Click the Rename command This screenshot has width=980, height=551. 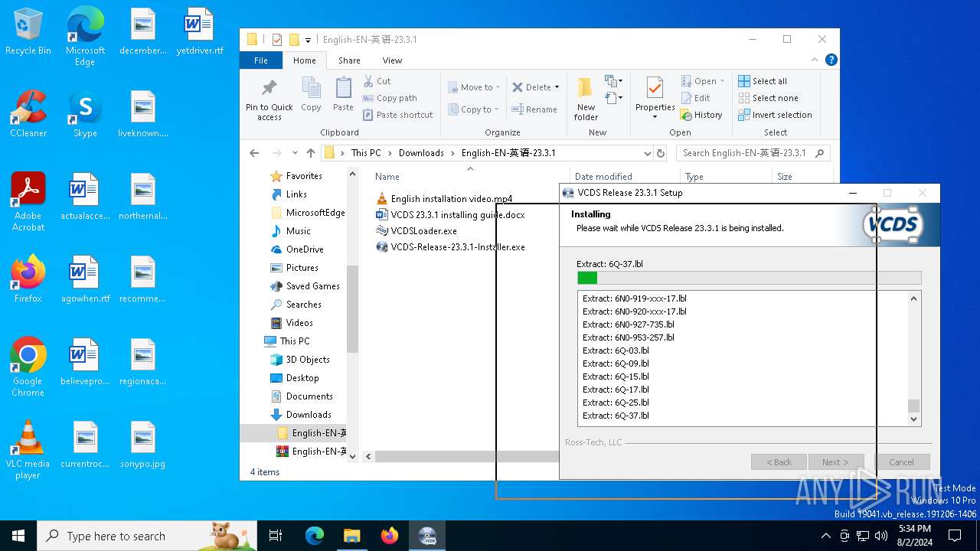click(x=534, y=109)
